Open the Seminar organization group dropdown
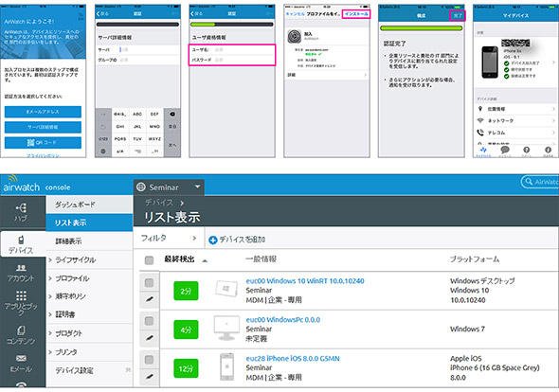 169,187
